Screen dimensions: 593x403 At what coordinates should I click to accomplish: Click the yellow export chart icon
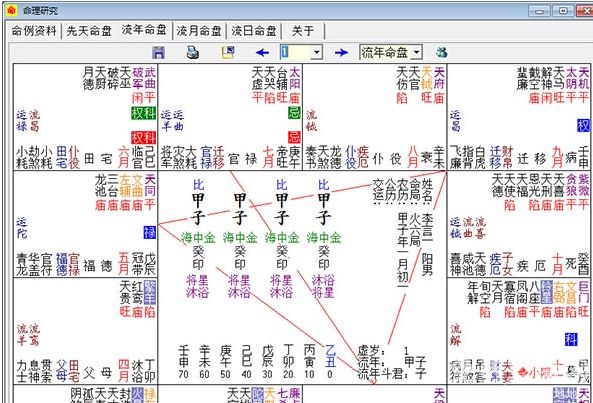(x=228, y=52)
